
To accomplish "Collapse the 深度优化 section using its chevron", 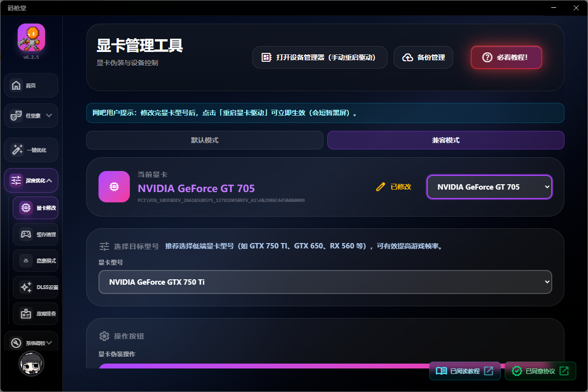I will tap(49, 180).
